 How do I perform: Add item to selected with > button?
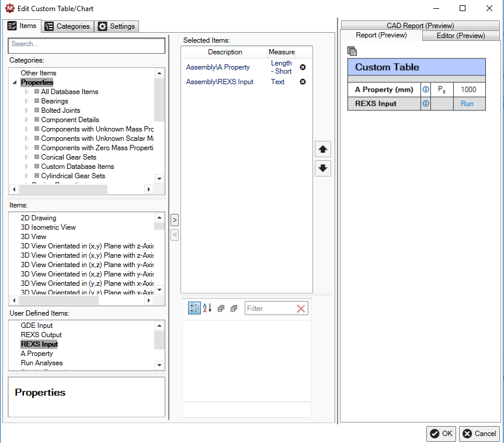175,220
